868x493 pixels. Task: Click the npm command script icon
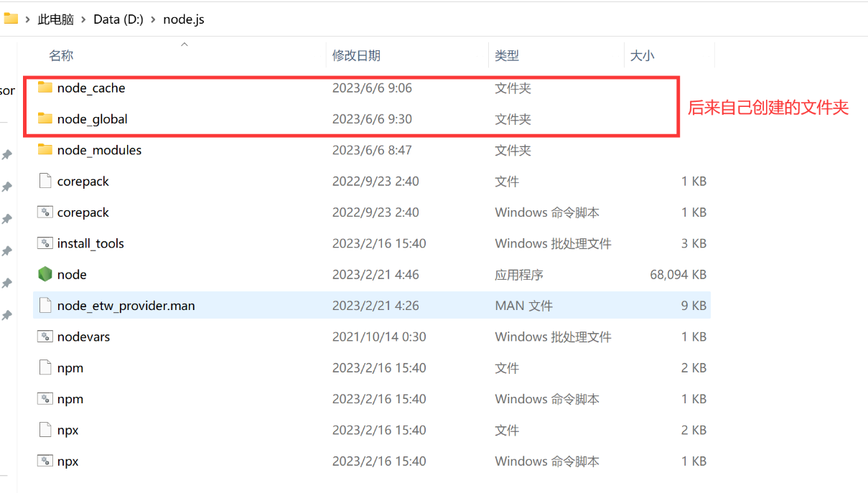click(45, 398)
